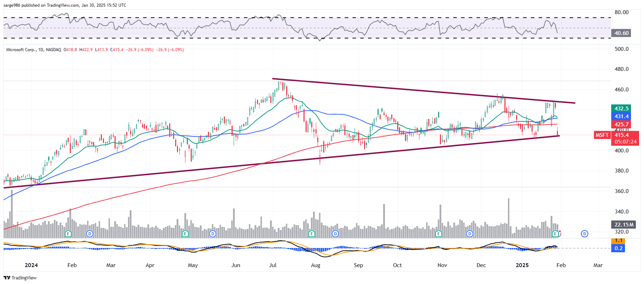Click the upcoming dividend marker after February 2025

click(585, 234)
